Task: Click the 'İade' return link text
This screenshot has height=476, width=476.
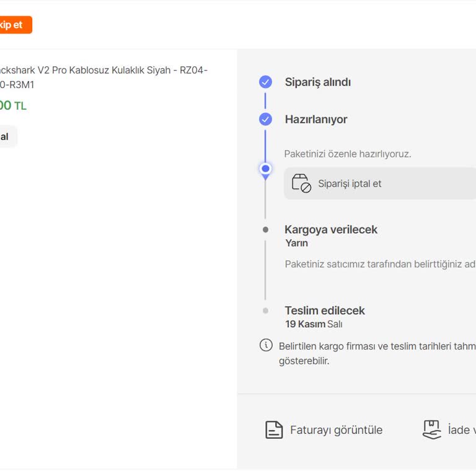Action: point(462,430)
